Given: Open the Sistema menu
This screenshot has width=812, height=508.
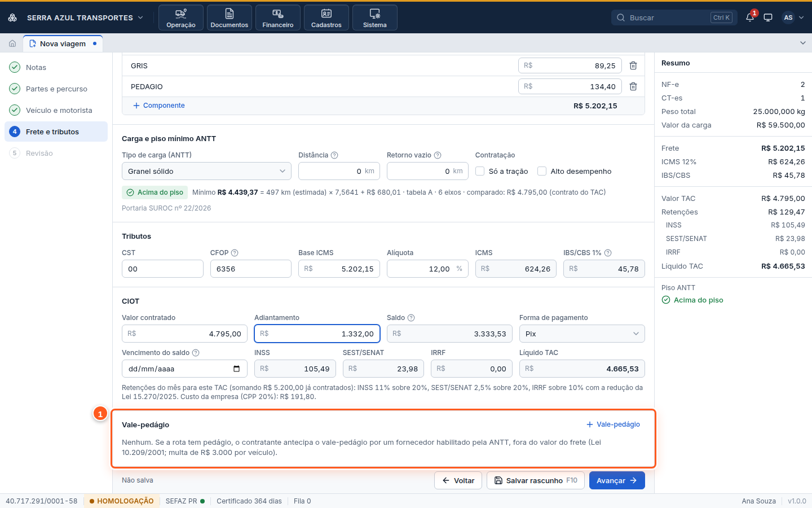Looking at the screenshot, I should tap(375, 17).
